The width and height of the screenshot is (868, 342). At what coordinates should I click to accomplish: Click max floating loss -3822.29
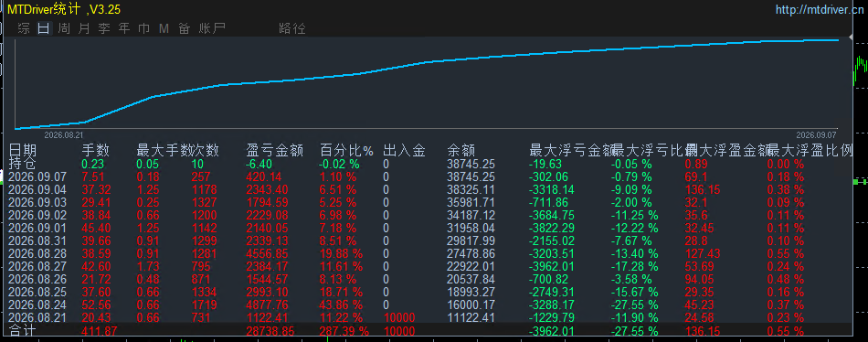point(552,228)
